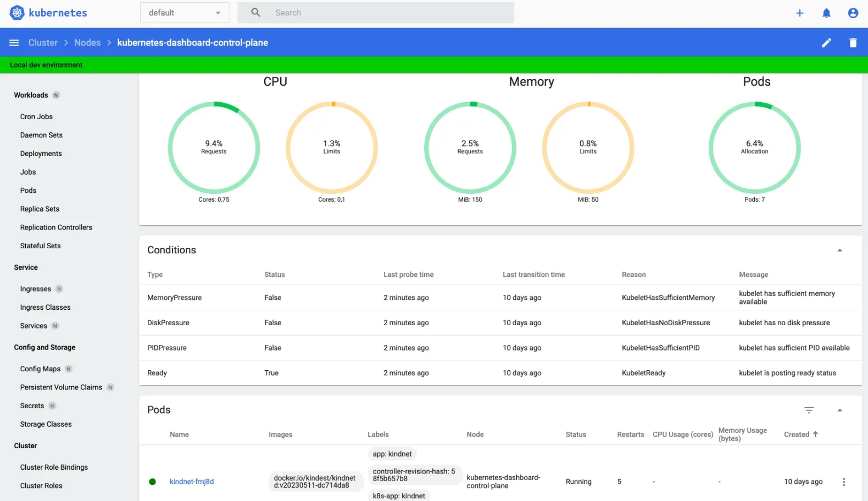868x501 pixels.
Task: Click CPU Requests 9.4% gauge
Action: pyautogui.click(x=214, y=147)
